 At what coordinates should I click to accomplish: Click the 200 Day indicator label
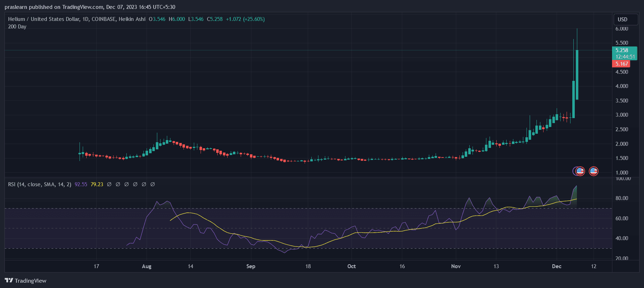click(x=17, y=27)
